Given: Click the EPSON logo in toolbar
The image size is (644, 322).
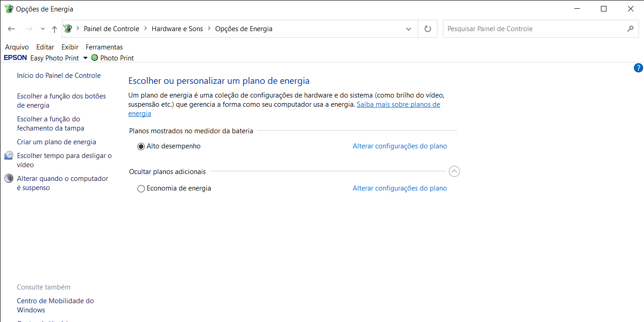Looking at the screenshot, I should click(x=16, y=58).
